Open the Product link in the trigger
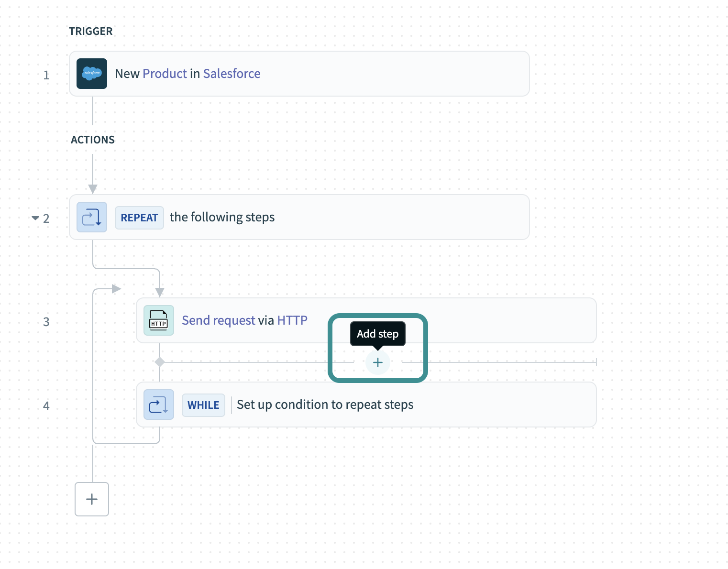Image resolution: width=728 pixels, height=569 pixels. [x=165, y=73]
